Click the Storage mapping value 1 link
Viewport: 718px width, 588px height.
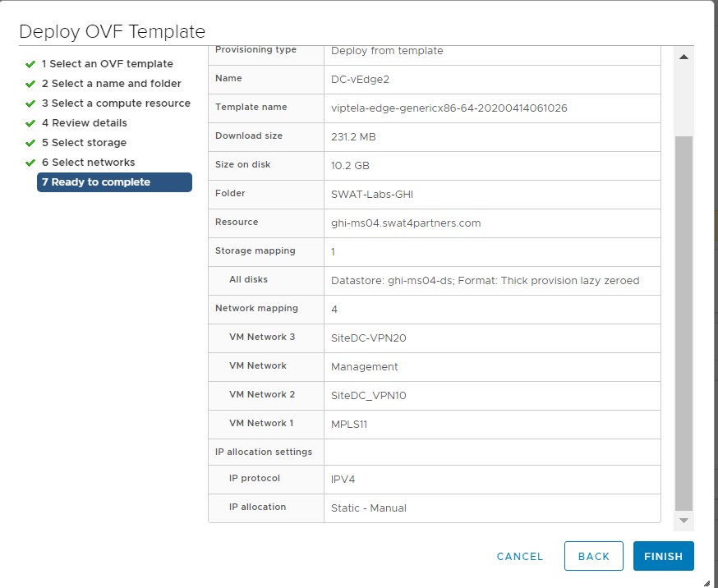[x=334, y=252]
